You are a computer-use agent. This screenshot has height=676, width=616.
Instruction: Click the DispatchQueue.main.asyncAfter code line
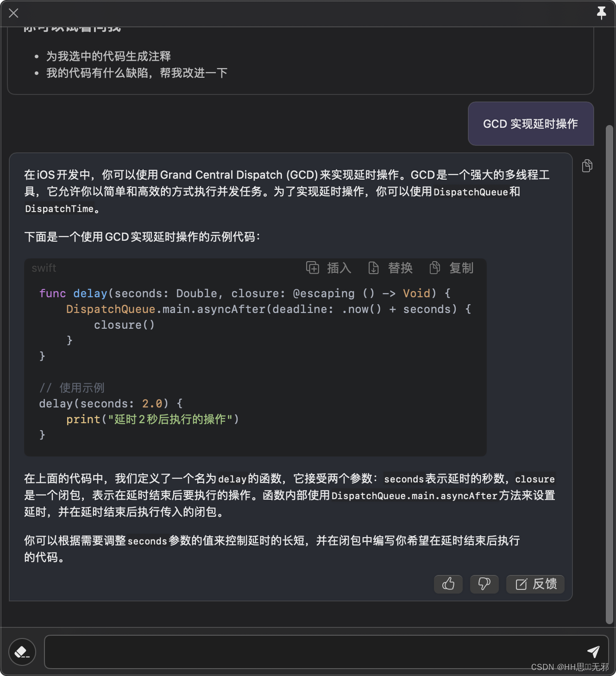(269, 309)
